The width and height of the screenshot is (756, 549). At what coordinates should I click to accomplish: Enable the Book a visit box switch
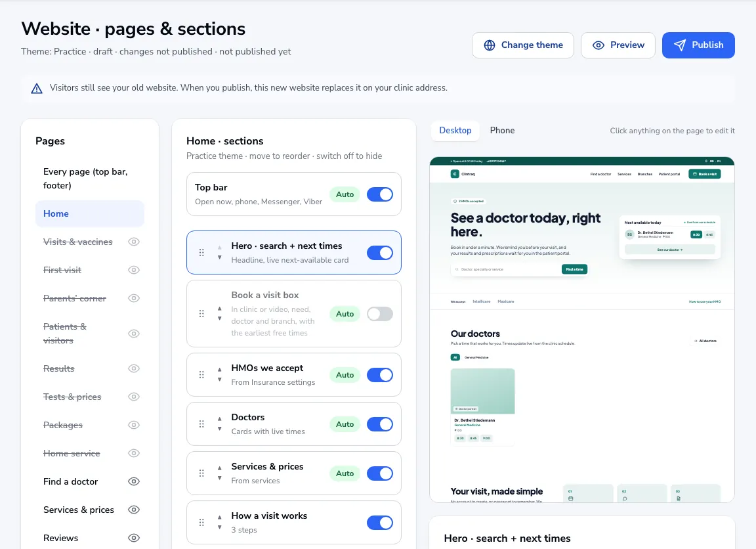pos(380,314)
